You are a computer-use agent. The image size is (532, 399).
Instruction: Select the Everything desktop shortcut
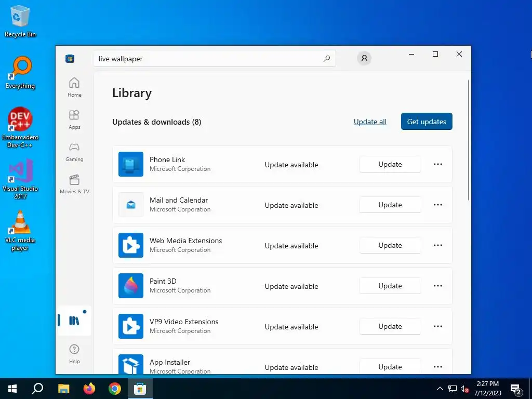20,73
